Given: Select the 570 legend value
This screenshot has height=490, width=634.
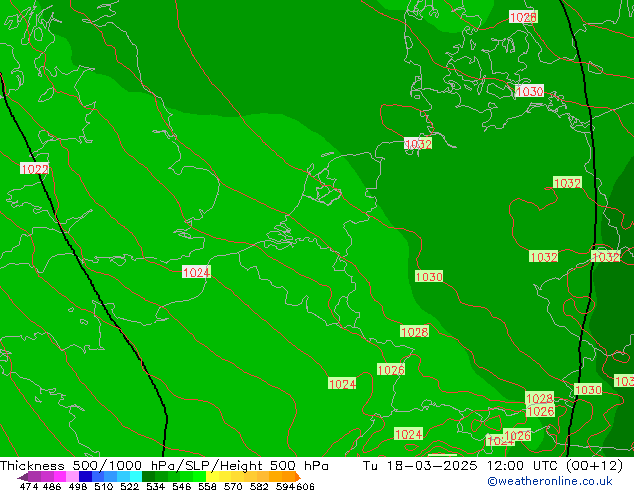Looking at the screenshot, I should click(x=233, y=486).
